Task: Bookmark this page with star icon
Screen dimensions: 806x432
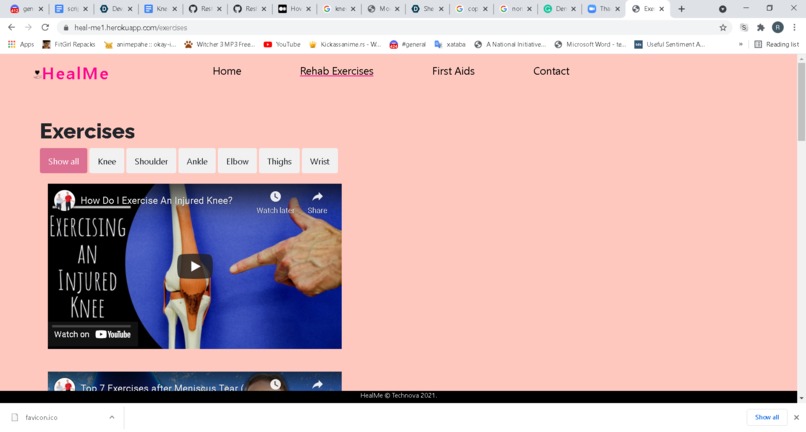Action: click(x=723, y=28)
